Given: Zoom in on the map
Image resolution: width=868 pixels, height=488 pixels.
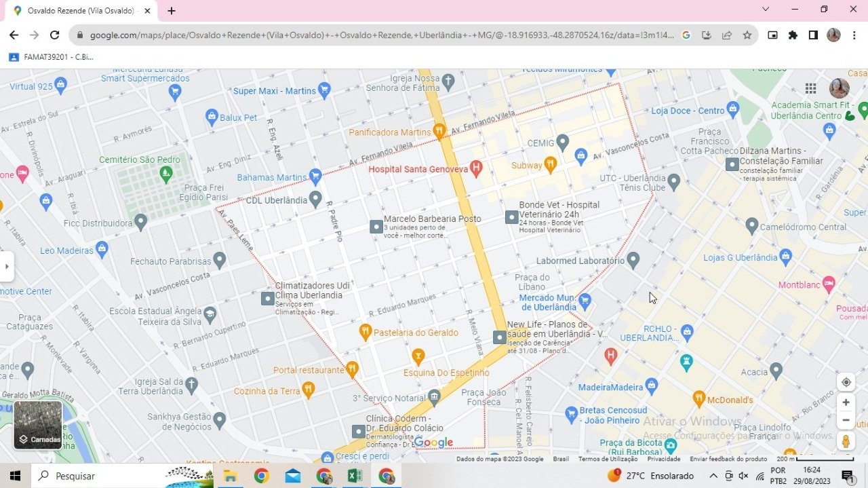Looking at the screenshot, I should click(x=846, y=402).
